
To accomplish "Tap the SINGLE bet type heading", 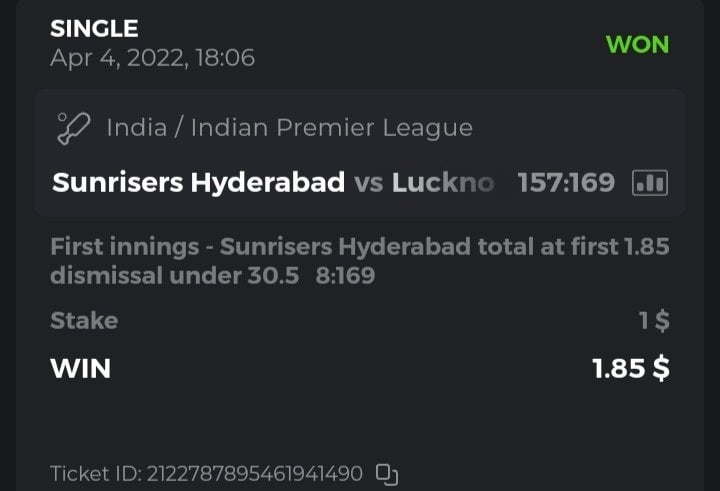I will [94, 29].
